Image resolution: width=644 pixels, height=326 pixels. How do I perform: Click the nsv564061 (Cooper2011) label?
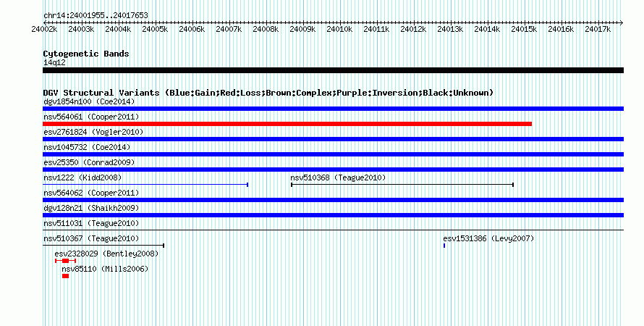(91, 117)
